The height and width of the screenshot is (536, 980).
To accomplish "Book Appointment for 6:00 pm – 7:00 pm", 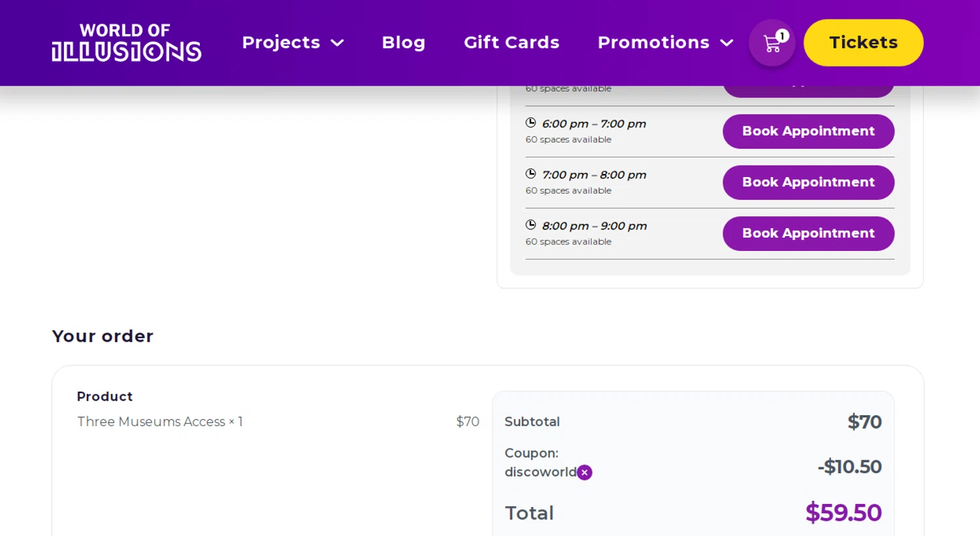I will click(x=808, y=131).
